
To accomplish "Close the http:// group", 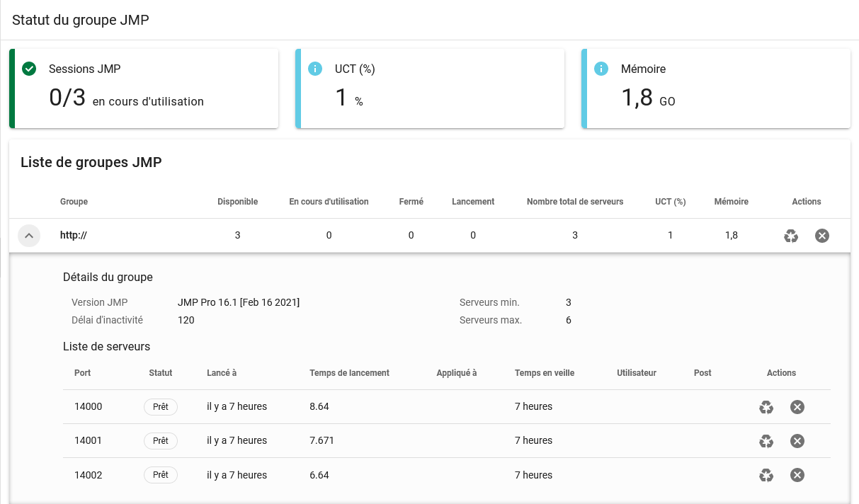I will [x=821, y=236].
